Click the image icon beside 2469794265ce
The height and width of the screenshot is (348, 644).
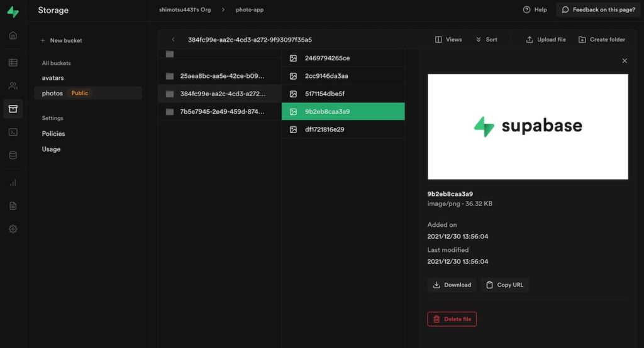(293, 58)
